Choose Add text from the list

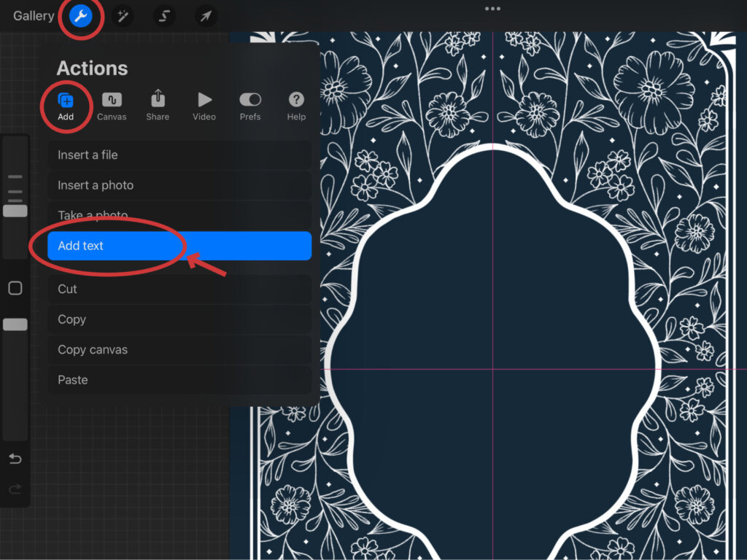[179, 246]
